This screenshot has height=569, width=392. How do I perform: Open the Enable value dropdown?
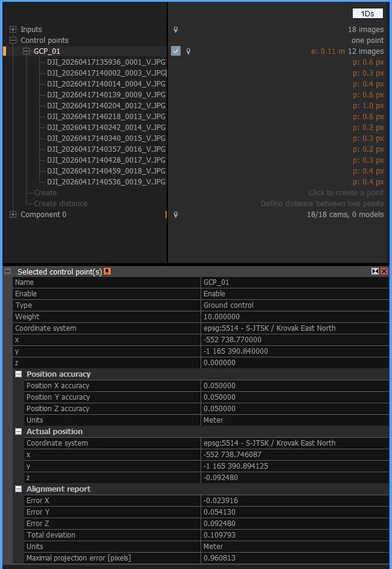coord(295,294)
